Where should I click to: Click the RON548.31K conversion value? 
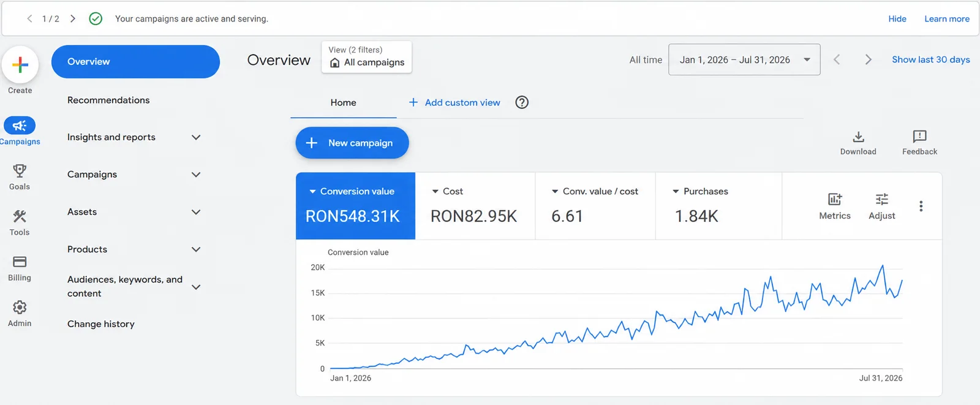353,216
